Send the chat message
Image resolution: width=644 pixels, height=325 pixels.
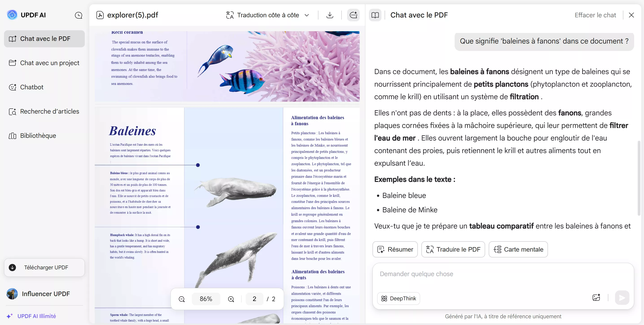(x=622, y=297)
